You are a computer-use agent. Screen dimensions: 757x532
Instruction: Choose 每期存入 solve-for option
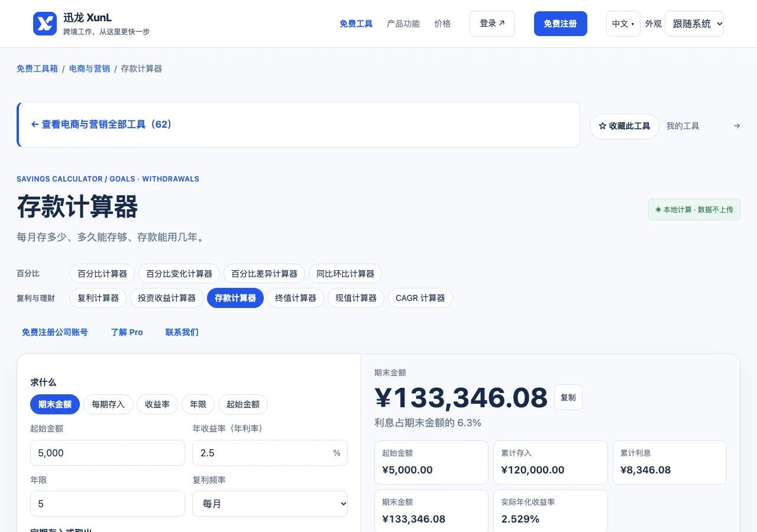[108, 404]
